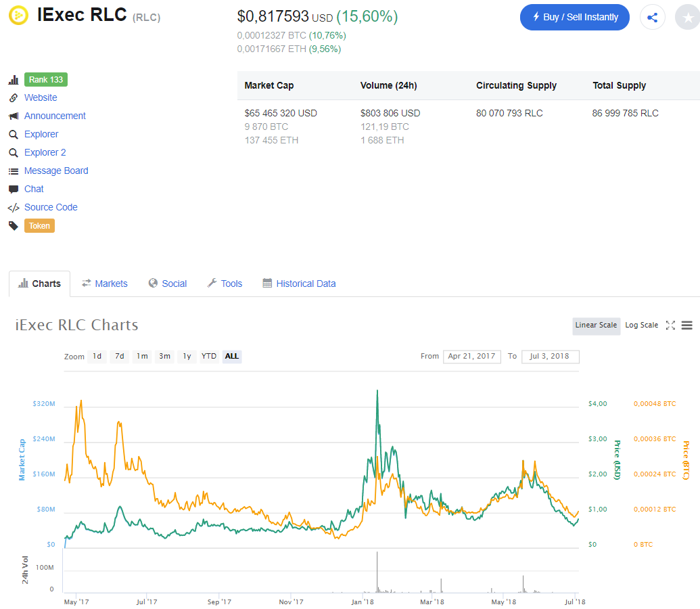
Task: Click the $803 806 USD volume value
Action: click(391, 113)
